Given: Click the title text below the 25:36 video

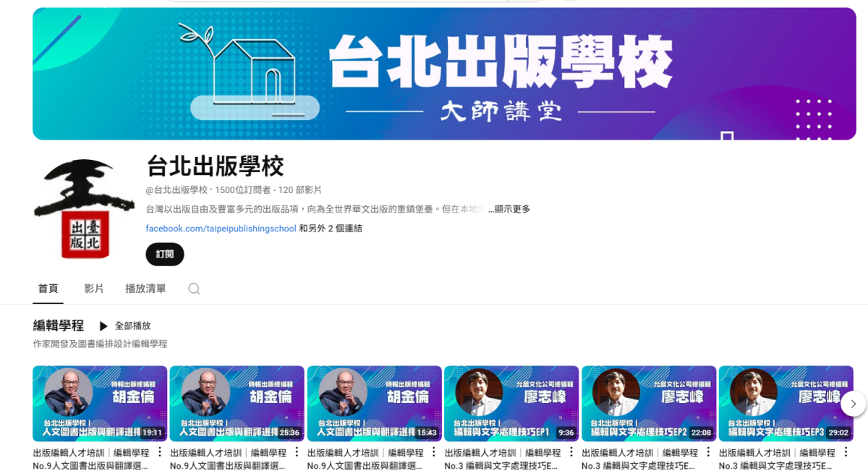Looking at the screenshot, I should (x=229, y=459).
